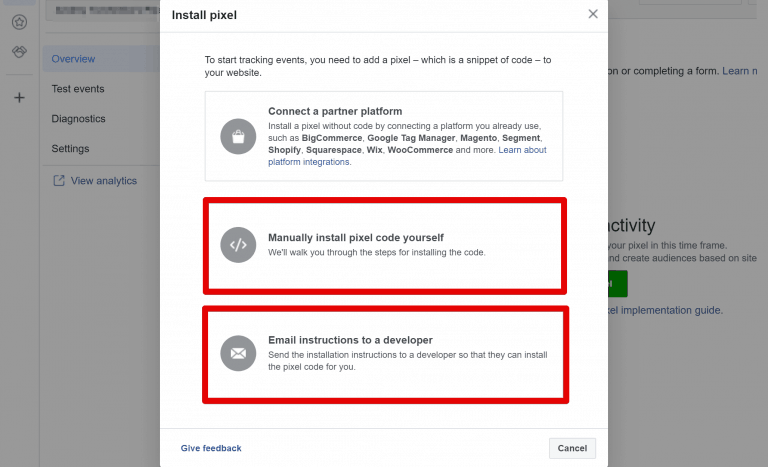This screenshot has height=467, width=768.
Task: Click the Give feedback link
Action: coord(211,448)
